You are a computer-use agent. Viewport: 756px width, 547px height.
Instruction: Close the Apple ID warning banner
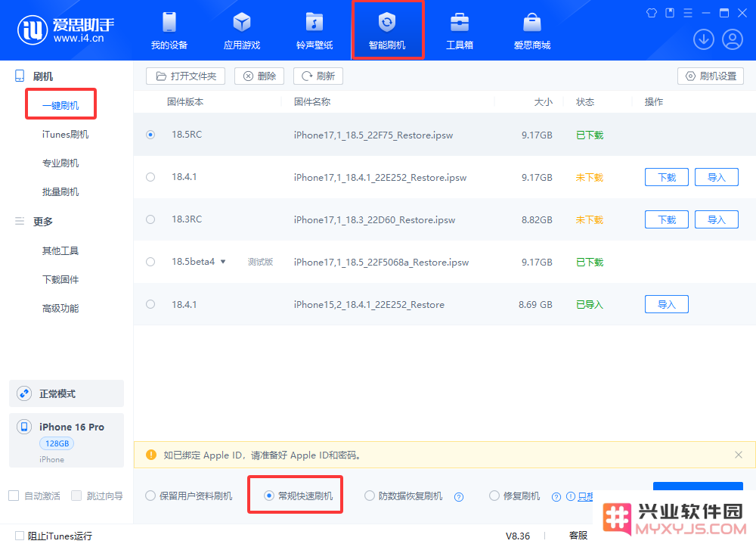[x=738, y=455]
